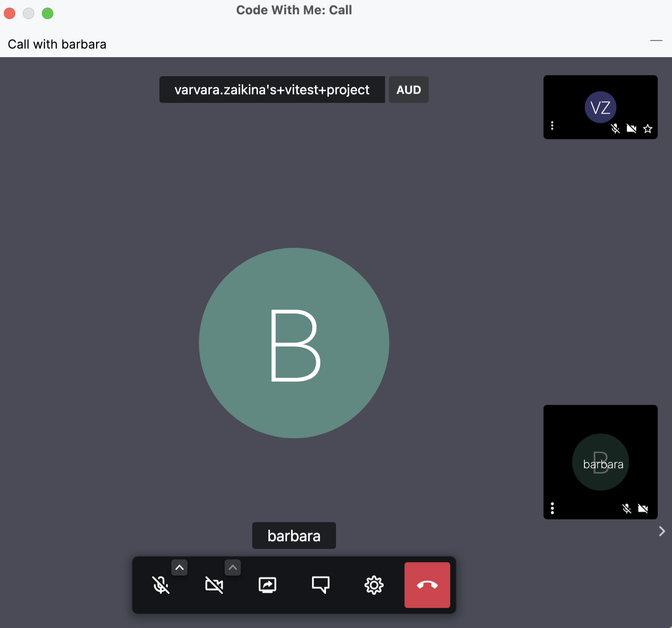Open the camera device selection chevron

click(x=233, y=567)
